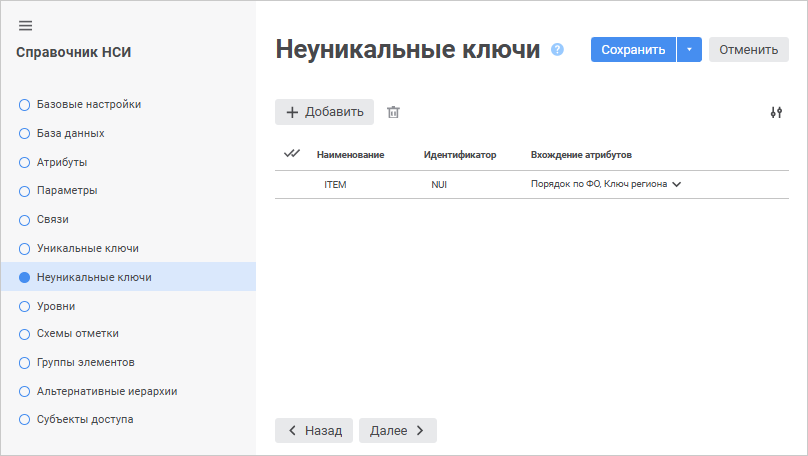Viewport: 808px width, 456px height.
Task: Go back with the Назад button
Action: [314, 430]
